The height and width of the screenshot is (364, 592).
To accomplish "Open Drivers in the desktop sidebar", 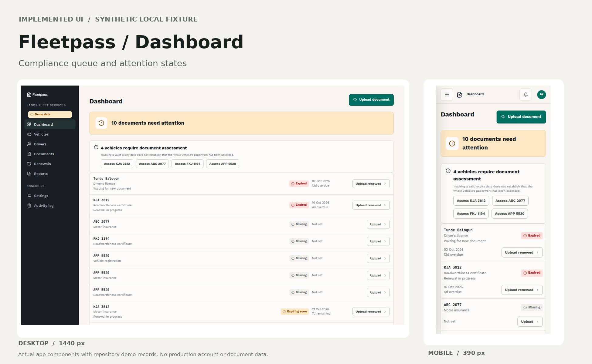I will [x=50, y=144].
